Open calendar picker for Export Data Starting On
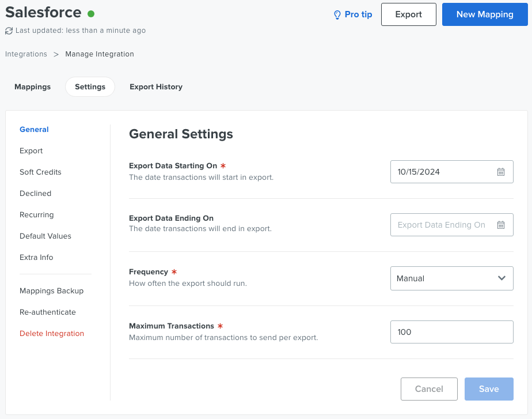This screenshot has width=532, height=419. pos(501,172)
